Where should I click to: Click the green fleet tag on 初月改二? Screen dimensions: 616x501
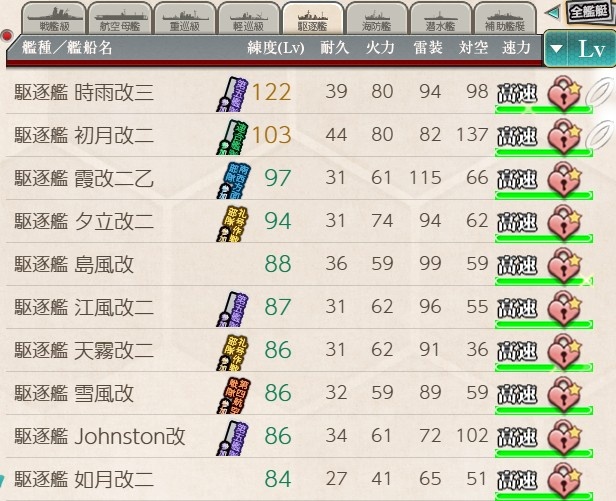[233, 137]
